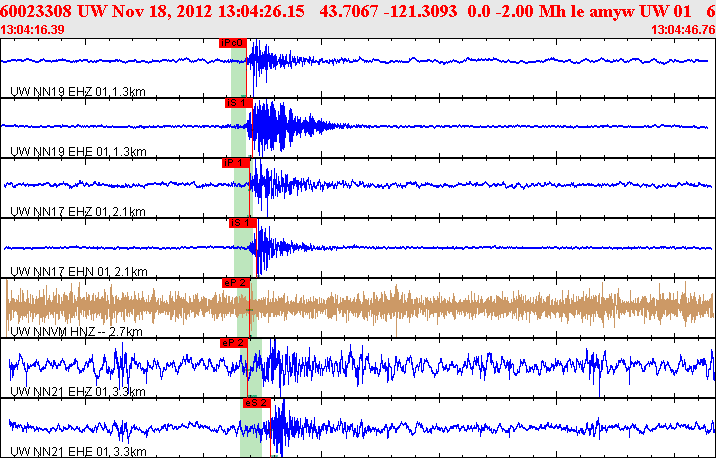Click the longitude -121.3093 in the header
The image size is (716, 458).
tap(420, 11)
